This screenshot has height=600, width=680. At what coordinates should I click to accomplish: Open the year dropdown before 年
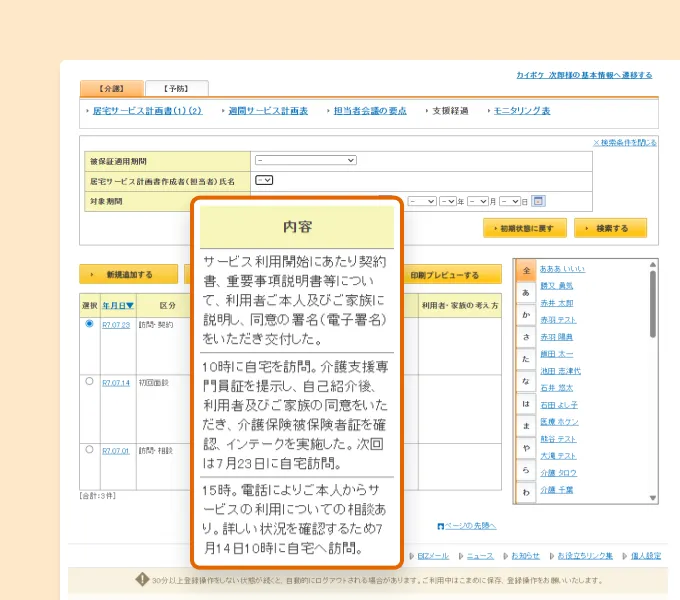448,201
